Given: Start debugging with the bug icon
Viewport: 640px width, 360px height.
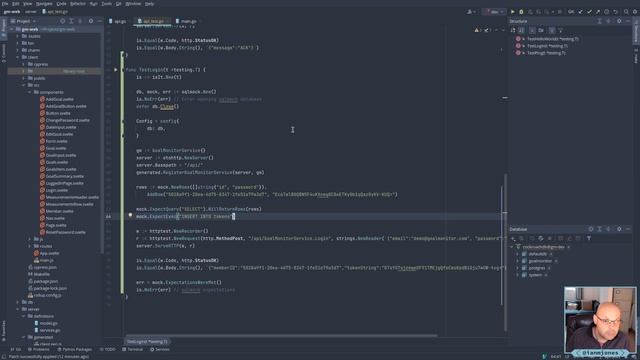Looking at the screenshot, I should pos(521,12).
